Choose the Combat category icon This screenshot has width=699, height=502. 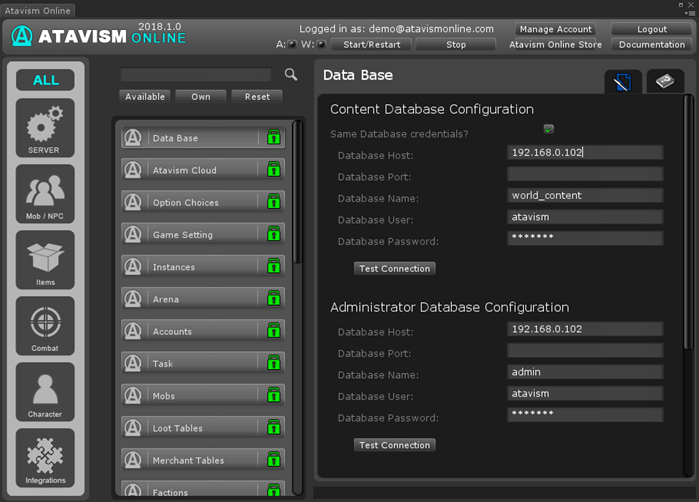click(x=45, y=325)
